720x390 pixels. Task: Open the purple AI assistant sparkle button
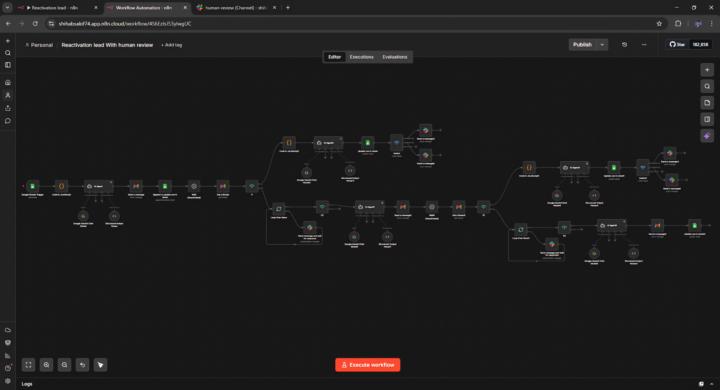[x=707, y=136]
